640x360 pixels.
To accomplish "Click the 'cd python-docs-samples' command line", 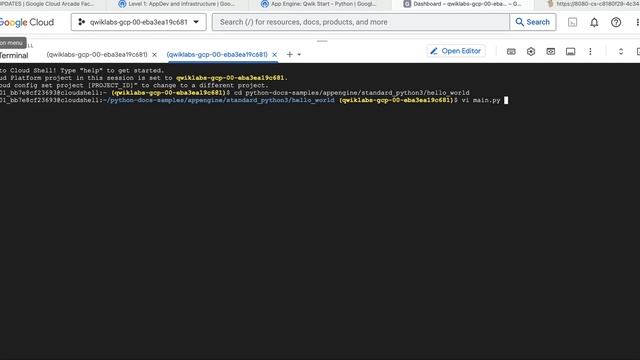I will [351, 93].
